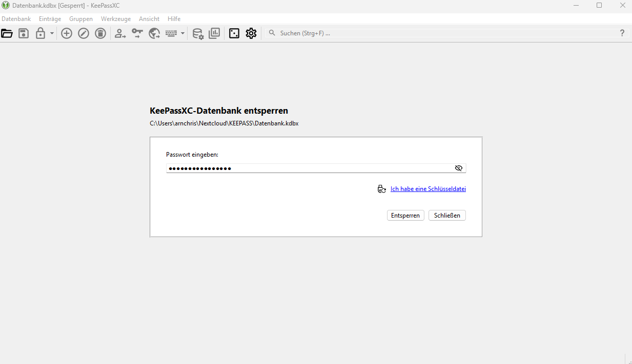Screen dimensions: 632x364
Task: Copy username icon in toolbar
Action: point(120,33)
